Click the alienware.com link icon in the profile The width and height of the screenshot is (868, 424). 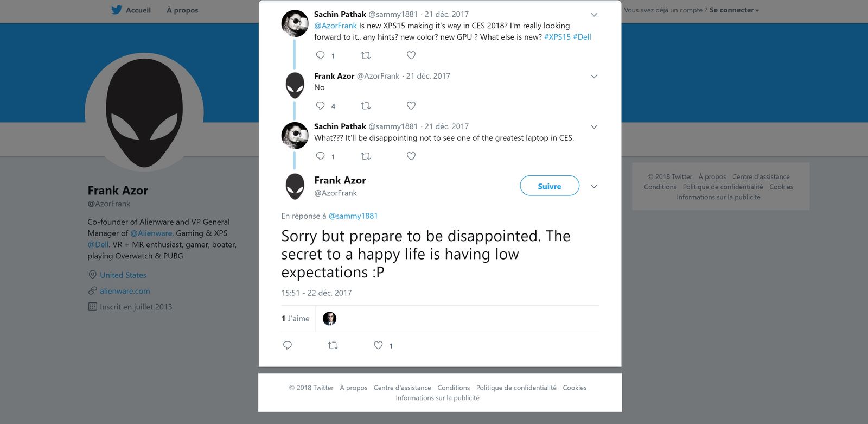93,291
